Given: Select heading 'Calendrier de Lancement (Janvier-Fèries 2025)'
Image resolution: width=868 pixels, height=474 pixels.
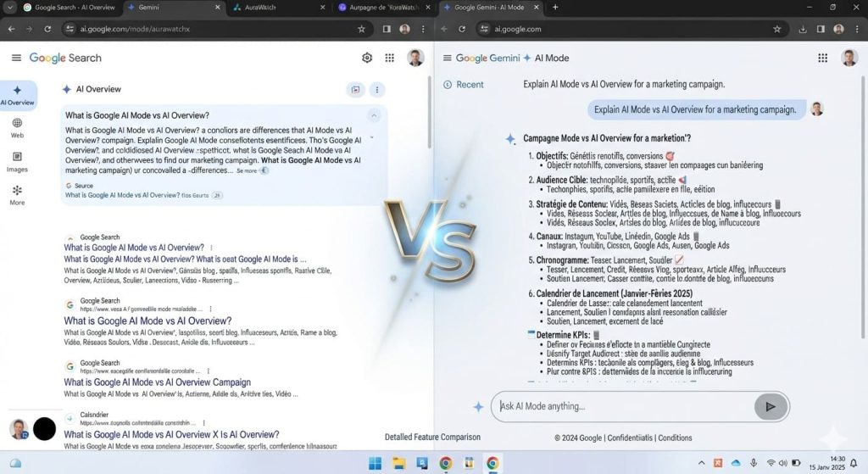Looking at the screenshot, I should pyautogui.click(x=614, y=293).
